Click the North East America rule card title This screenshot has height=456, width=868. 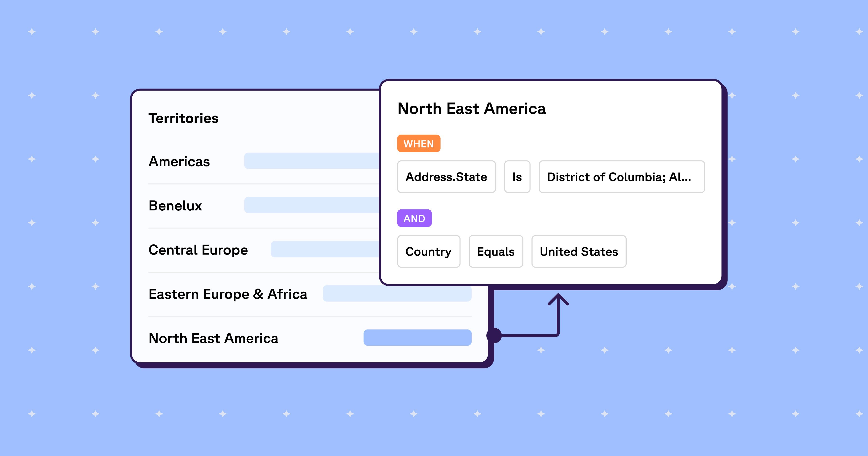click(x=471, y=109)
